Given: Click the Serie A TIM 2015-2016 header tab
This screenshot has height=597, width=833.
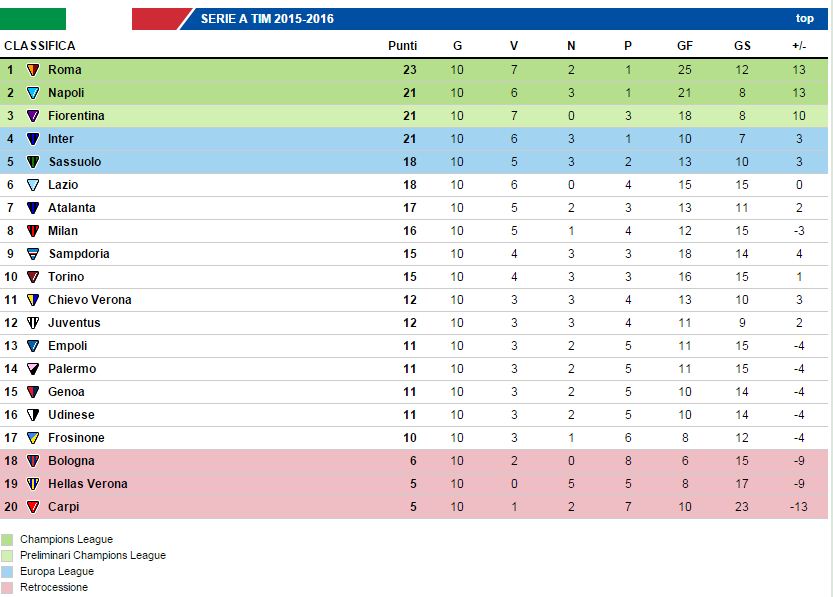Looking at the screenshot, I should [x=267, y=19].
